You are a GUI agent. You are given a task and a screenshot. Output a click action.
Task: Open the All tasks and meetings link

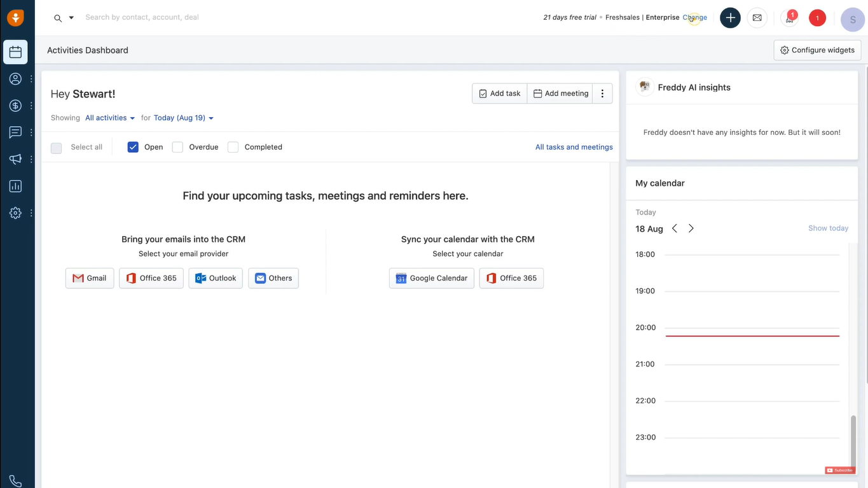(x=574, y=147)
